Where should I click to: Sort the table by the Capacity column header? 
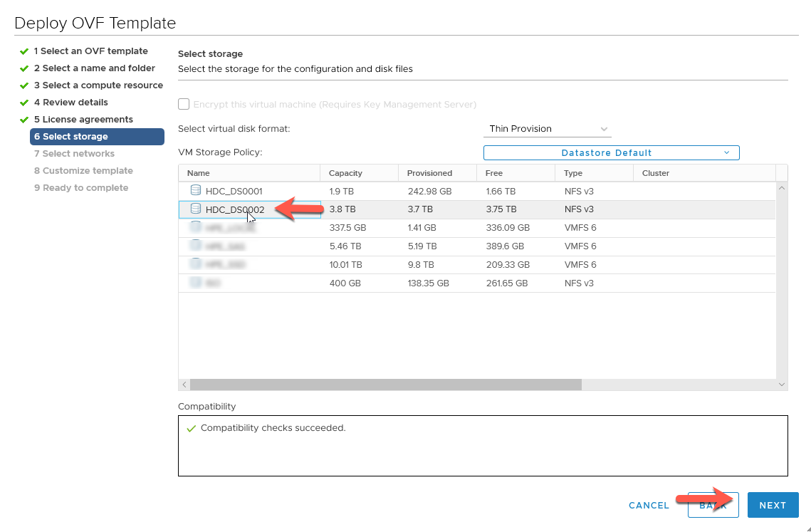coord(345,172)
